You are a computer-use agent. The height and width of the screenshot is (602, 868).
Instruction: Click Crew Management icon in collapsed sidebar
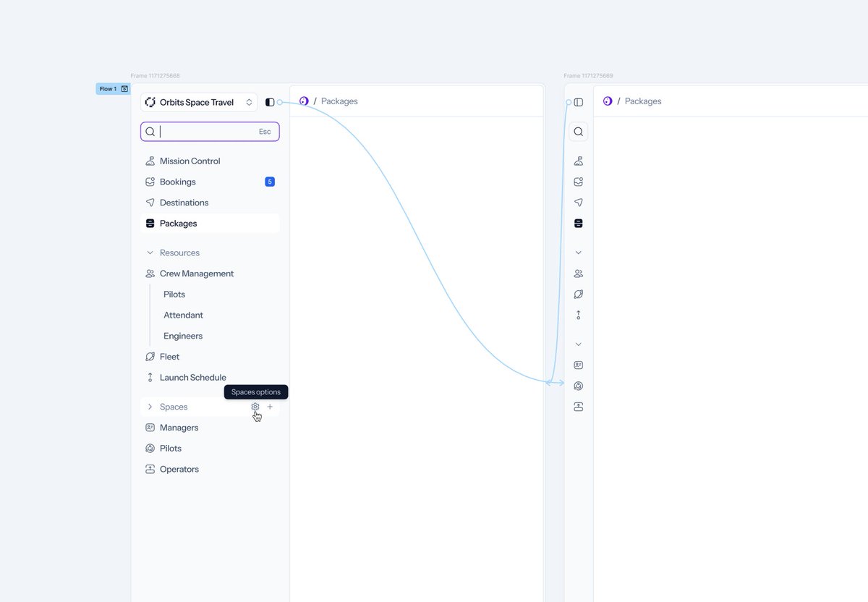point(578,274)
